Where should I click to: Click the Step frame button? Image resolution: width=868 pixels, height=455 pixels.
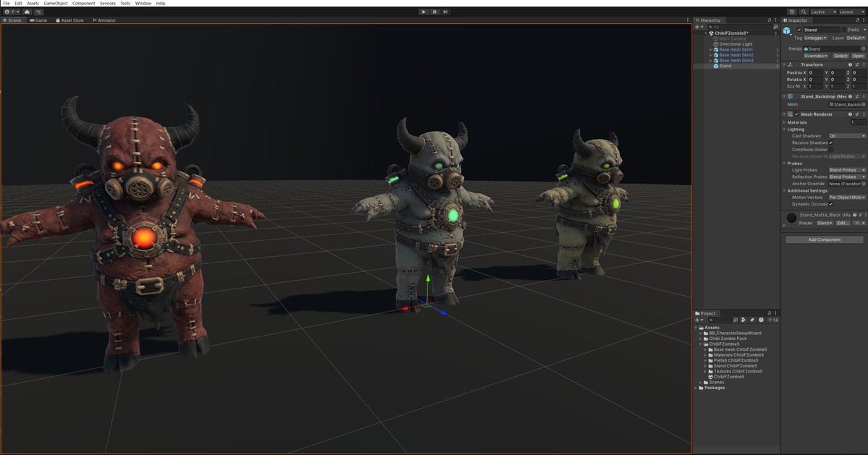tap(446, 12)
